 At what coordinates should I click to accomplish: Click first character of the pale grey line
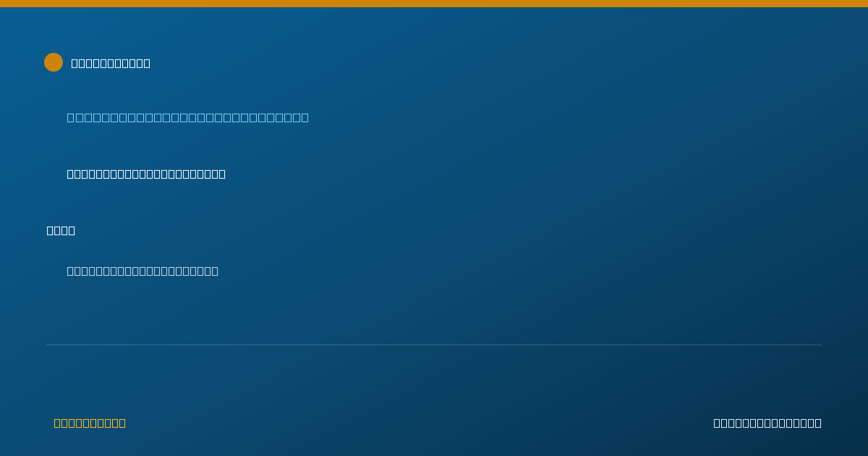(x=70, y=271)
